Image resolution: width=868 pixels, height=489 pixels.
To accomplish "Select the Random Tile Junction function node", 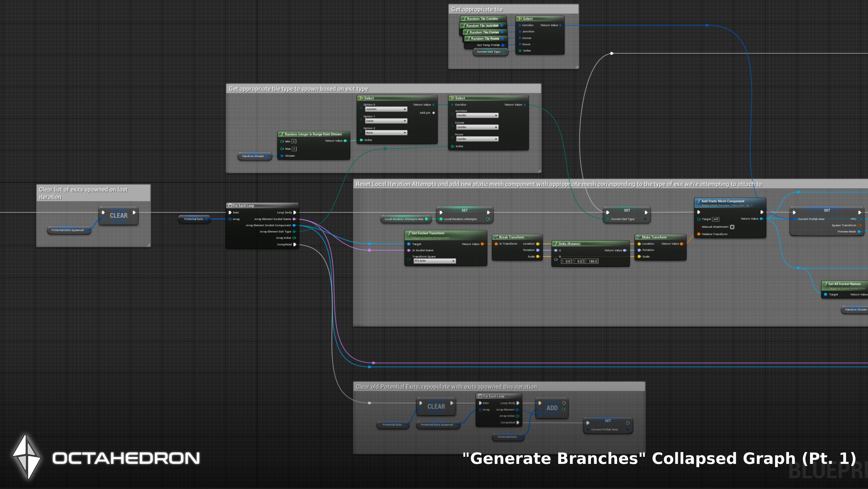I will click(x=483, y=25).
